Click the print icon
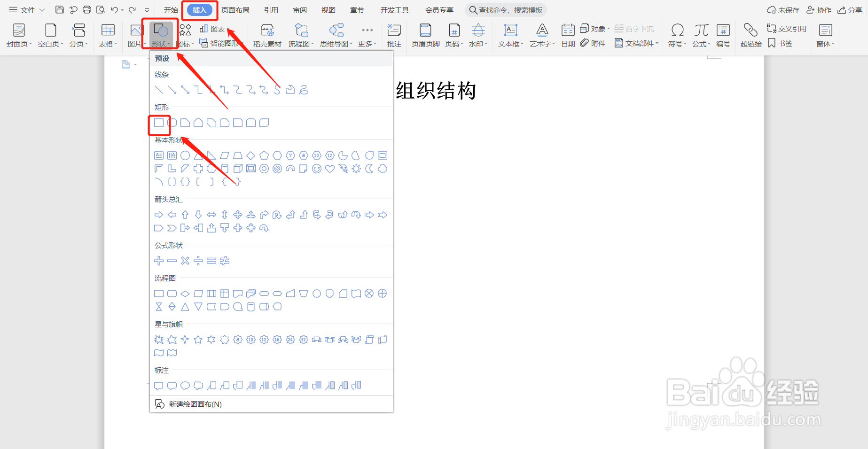The image size is (868, 449). [x=87, y=10]
